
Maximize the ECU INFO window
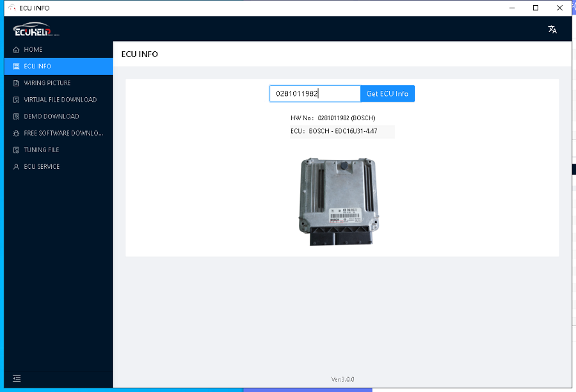536,8
